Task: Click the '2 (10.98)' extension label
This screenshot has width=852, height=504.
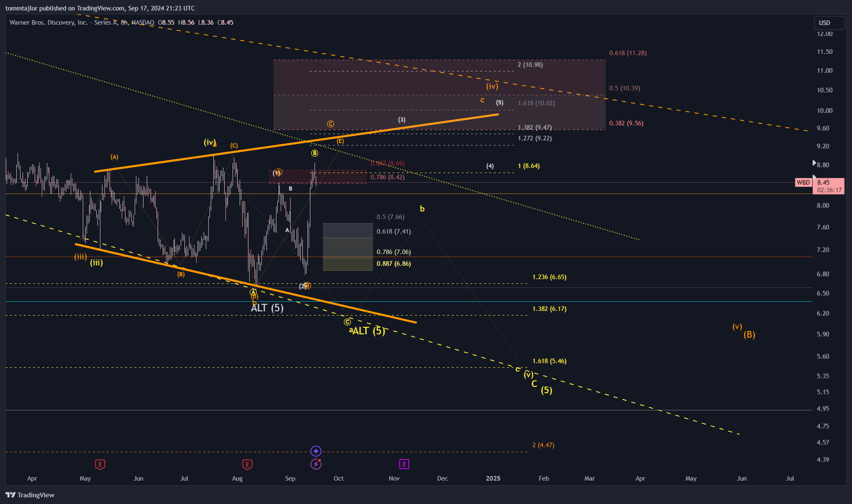Action: [530, 65]
